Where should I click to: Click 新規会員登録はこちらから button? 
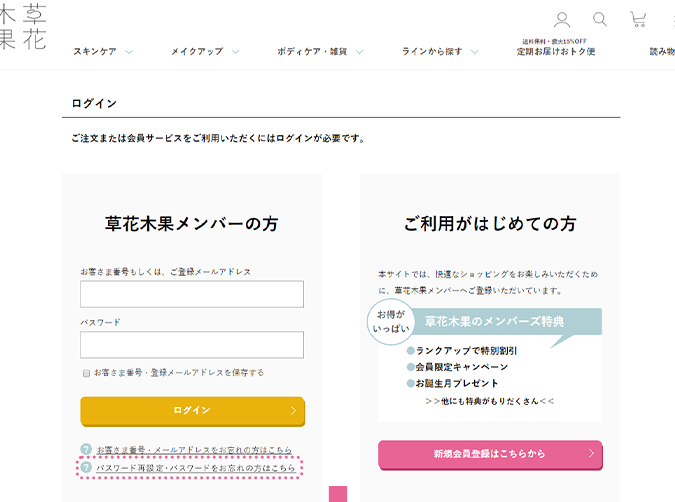coord(489,454)
